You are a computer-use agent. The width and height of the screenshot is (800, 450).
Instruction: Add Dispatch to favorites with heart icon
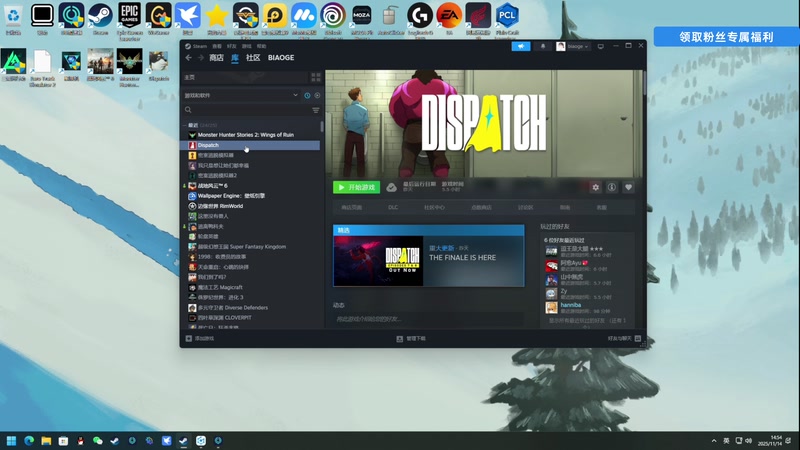tap(629, 187)
